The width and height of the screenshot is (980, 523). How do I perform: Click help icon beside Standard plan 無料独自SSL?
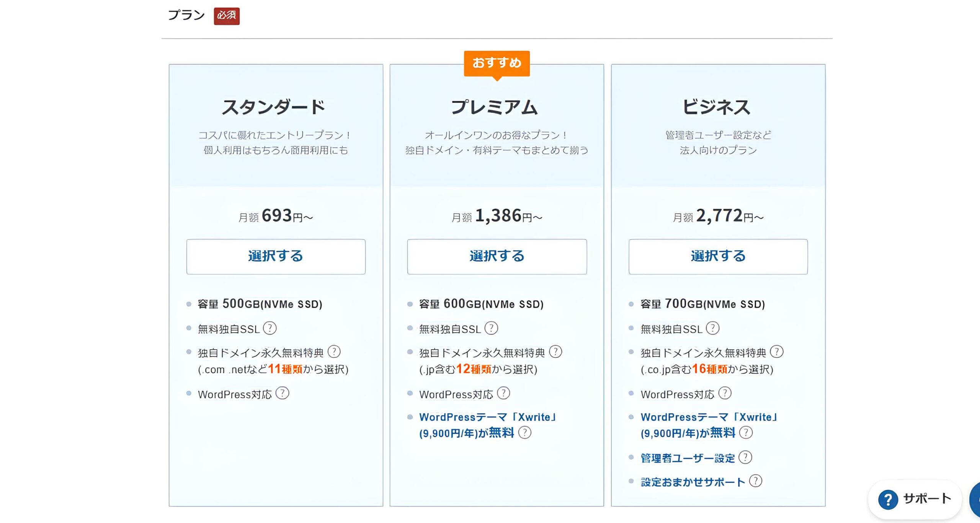(270, 328)
